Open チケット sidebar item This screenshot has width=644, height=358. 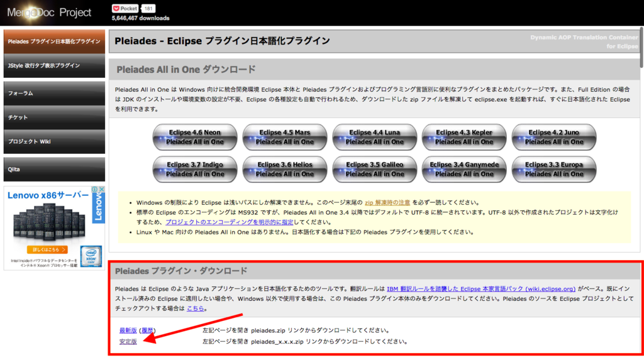click(54, 117)
